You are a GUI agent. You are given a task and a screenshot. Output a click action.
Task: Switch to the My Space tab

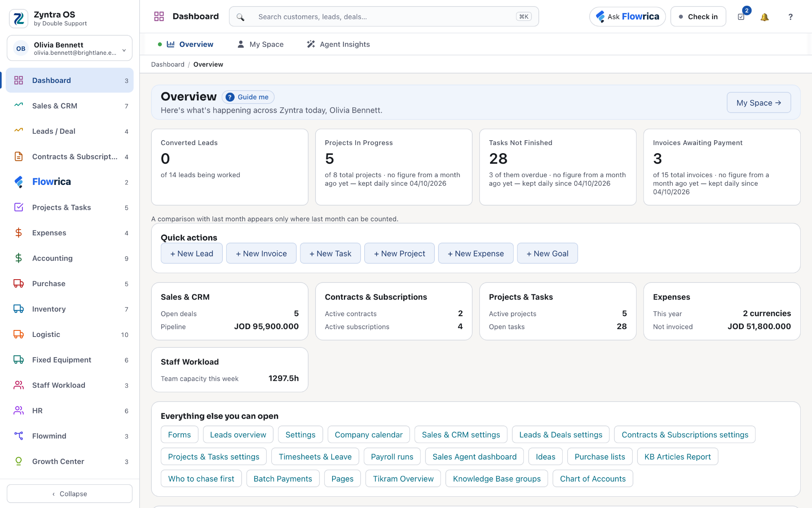260,44
